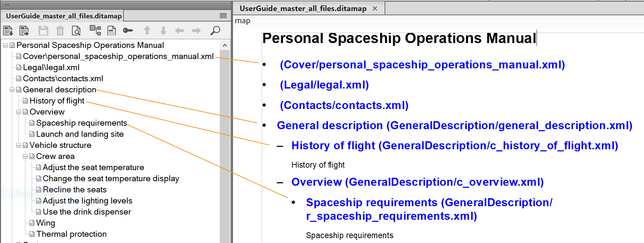
Task: Collapse the Vehicle structure tree node
Action: point(19,145)
